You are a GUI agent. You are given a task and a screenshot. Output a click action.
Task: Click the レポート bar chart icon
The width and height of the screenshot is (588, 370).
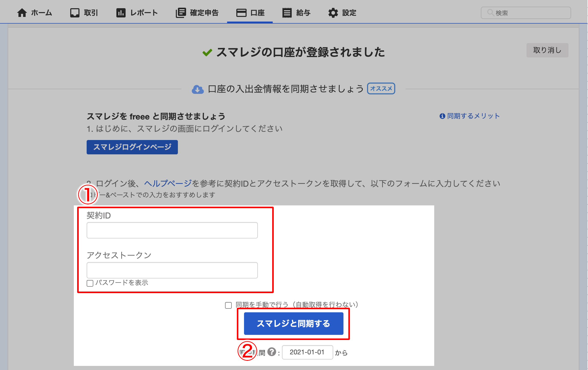click(121, 13)
